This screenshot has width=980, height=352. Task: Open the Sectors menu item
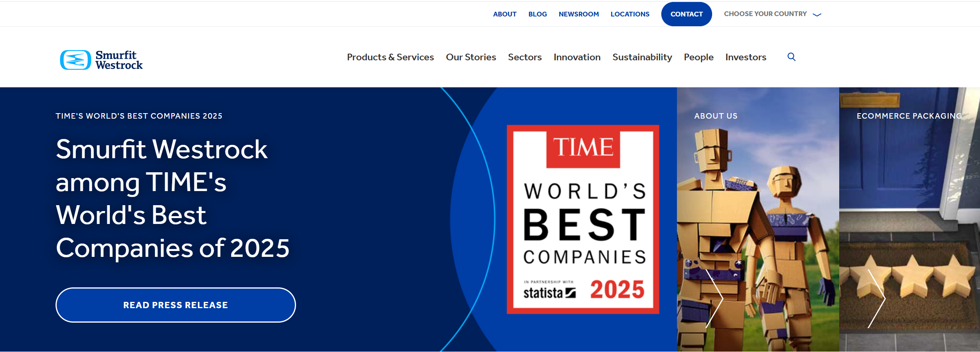(525, 57)
